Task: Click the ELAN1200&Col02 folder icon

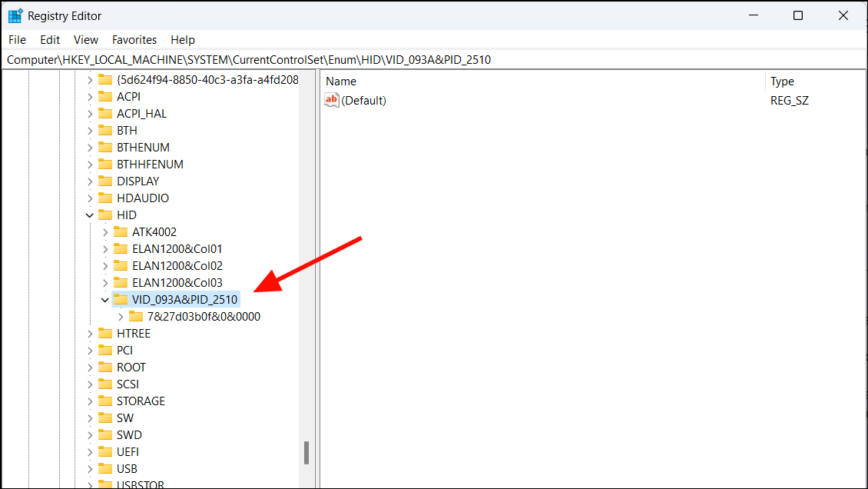Action: click(120, 265)
